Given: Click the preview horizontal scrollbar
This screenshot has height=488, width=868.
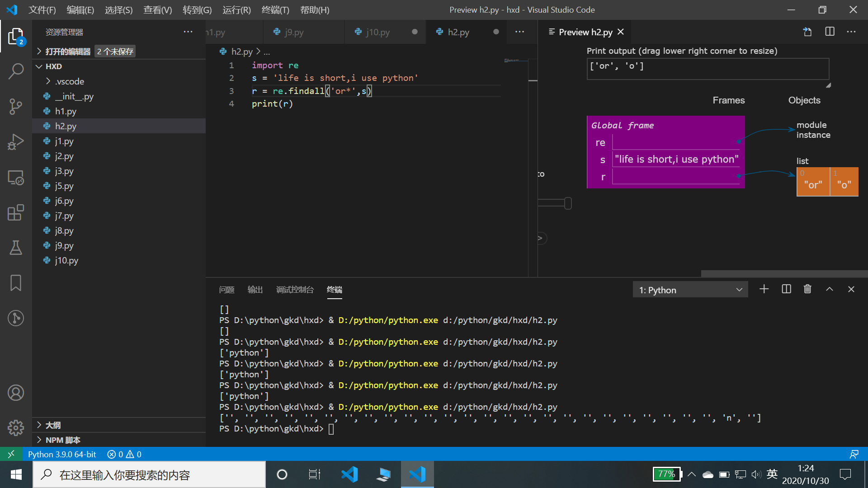Looking at the screenshot, I should (x=784, y=273).
